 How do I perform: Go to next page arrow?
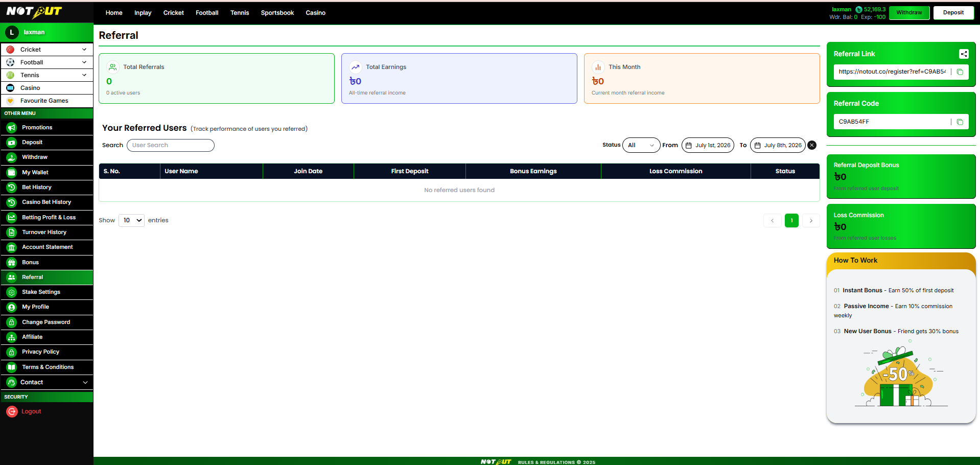[811, 221]
